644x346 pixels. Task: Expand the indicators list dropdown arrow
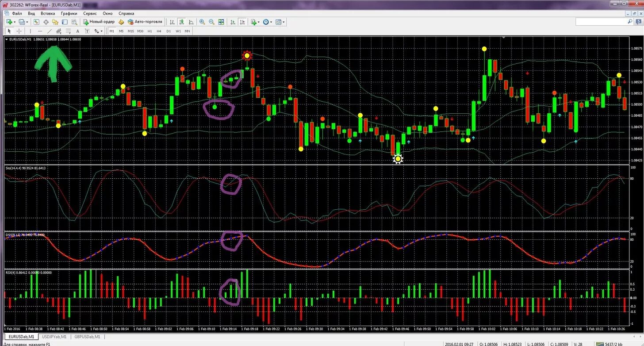coord(259,22)
